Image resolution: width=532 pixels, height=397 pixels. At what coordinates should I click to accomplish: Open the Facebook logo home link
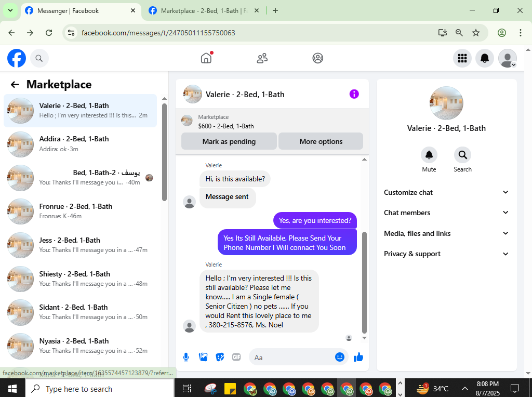pyautogui.click(x=17, y=58)
